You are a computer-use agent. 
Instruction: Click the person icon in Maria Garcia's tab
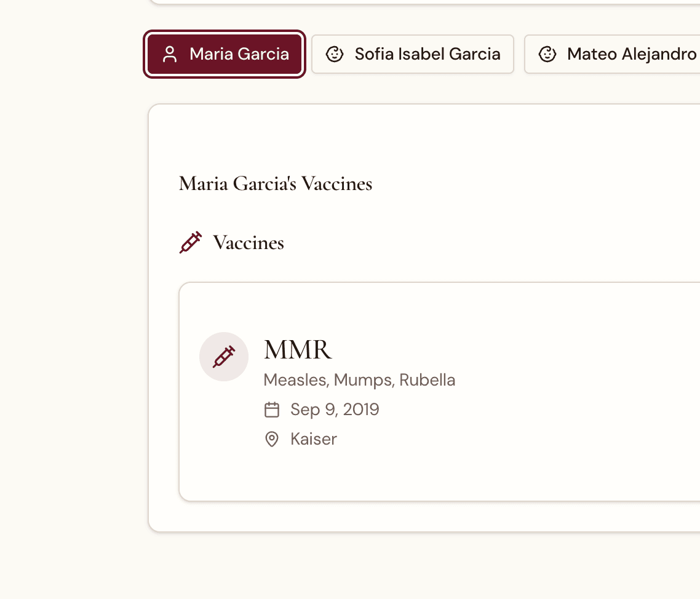pyautogui.click(x=170, y=54)
